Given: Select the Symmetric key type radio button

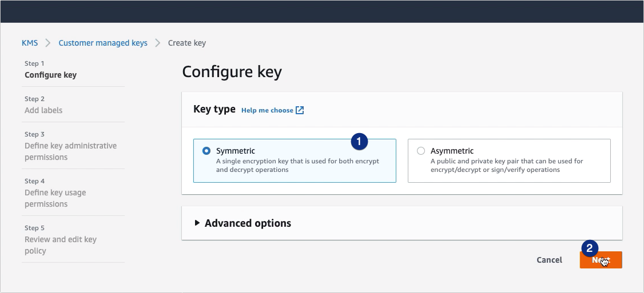Looking at the screenshot, I should (x=206, y=151).
